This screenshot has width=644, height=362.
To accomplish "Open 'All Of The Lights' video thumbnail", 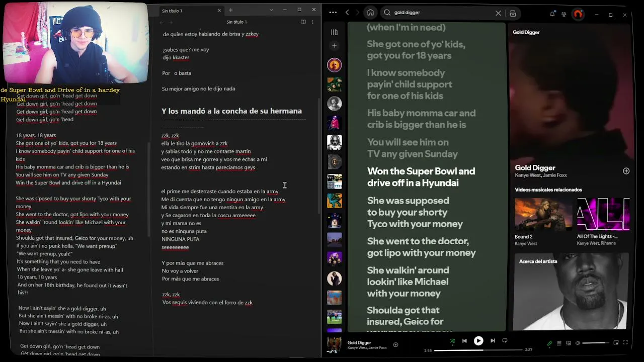I will (603, 214).
